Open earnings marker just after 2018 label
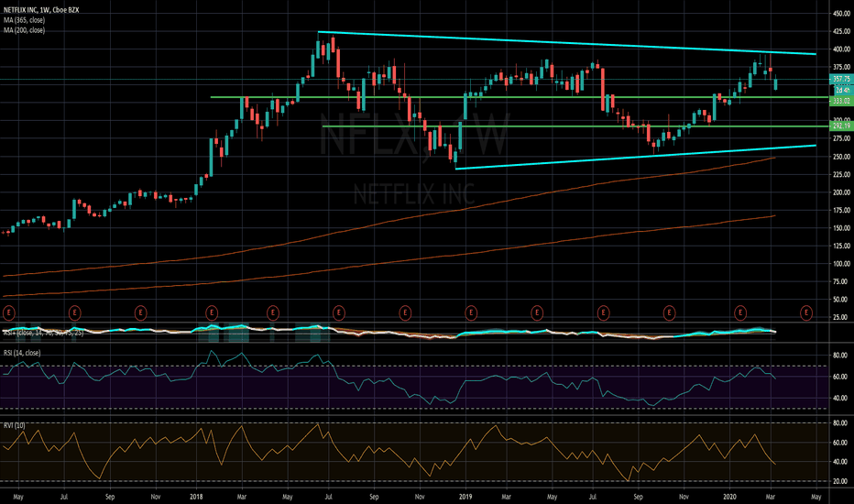This screenshot has width=854, height=504. 212,312
